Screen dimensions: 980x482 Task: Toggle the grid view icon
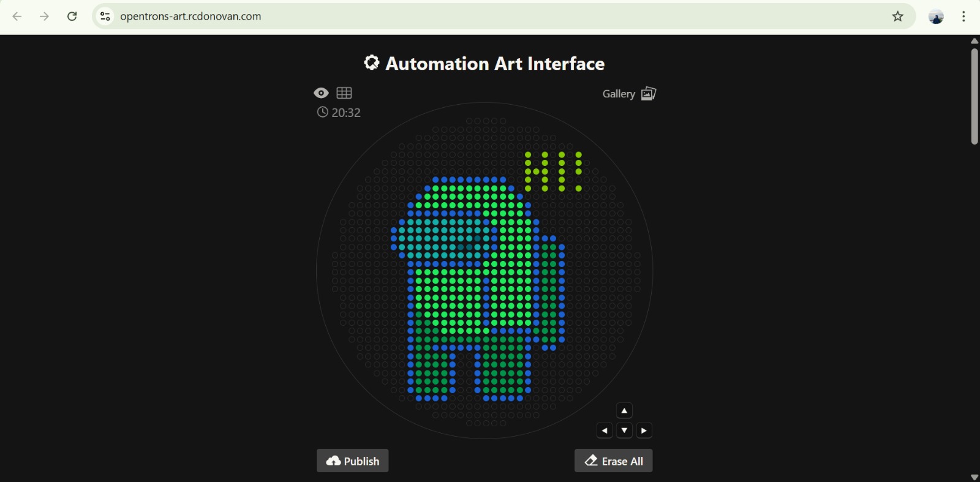(344, 93)
